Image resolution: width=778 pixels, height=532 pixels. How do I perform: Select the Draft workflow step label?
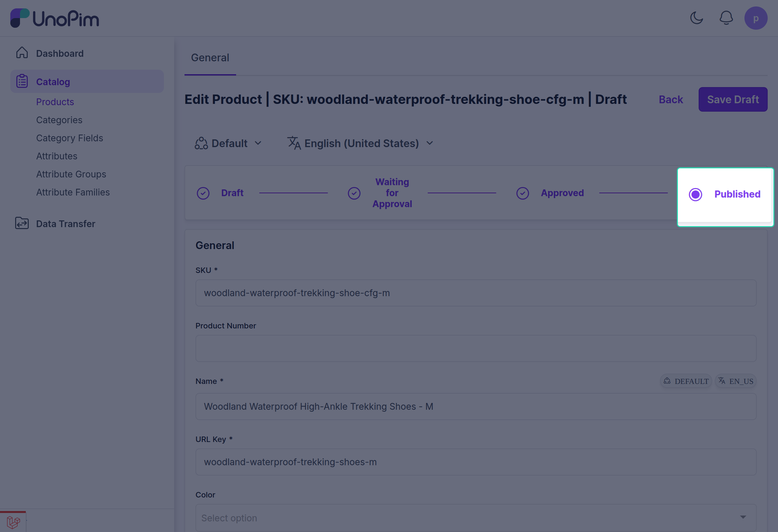pyautogui.click(x=232, y=193)
